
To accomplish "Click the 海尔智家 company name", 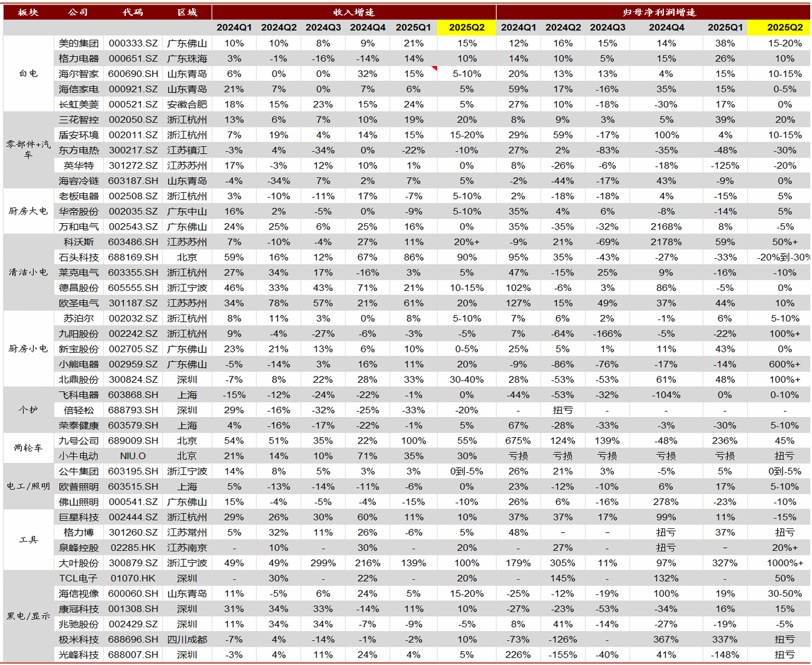I will pyautogui.click(x=79, y=73).
